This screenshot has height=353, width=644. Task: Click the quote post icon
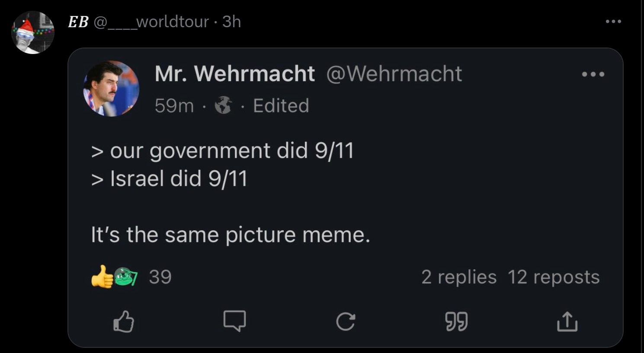pyautogui.click(x=456, y=321)
